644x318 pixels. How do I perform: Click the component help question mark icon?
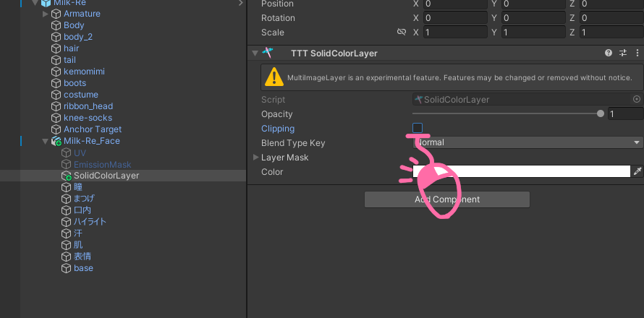click(x=609, y=53)
